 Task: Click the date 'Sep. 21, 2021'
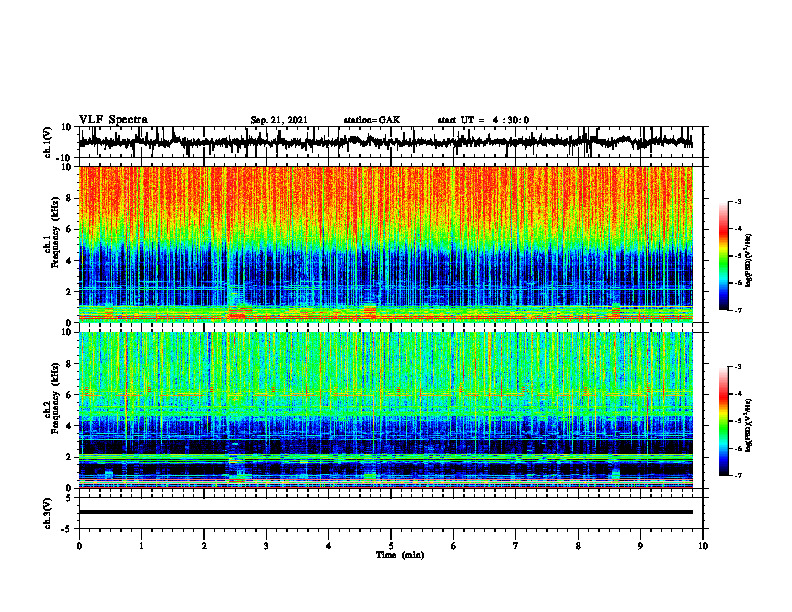[279, 120]
